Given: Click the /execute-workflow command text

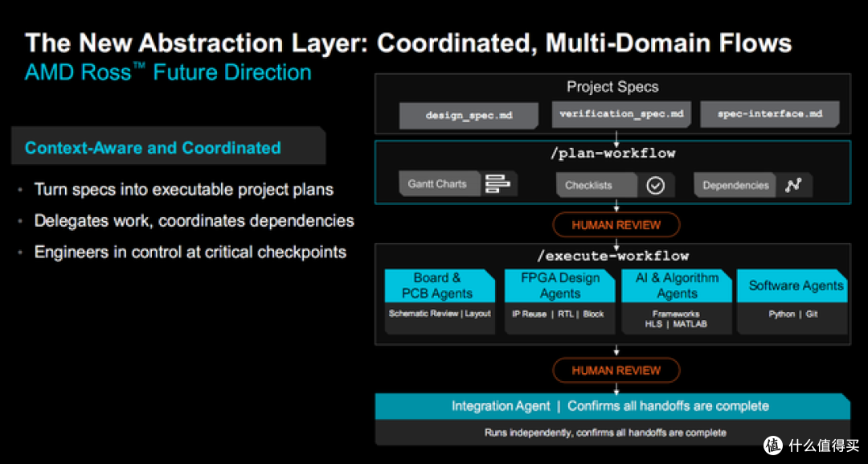Looking at the screenshot, I should click(x=612, y=256).
